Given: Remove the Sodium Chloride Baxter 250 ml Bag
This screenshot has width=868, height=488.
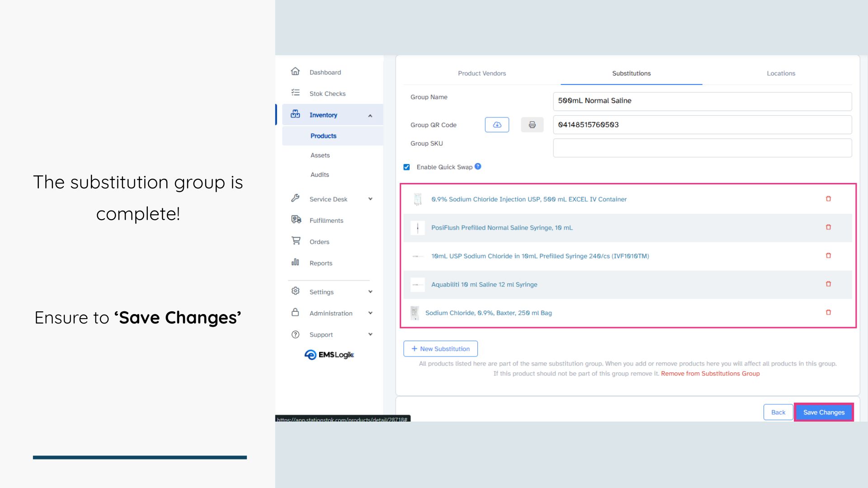Looking at the screenshot, I should pyautogui.click(x=828, y=312).
